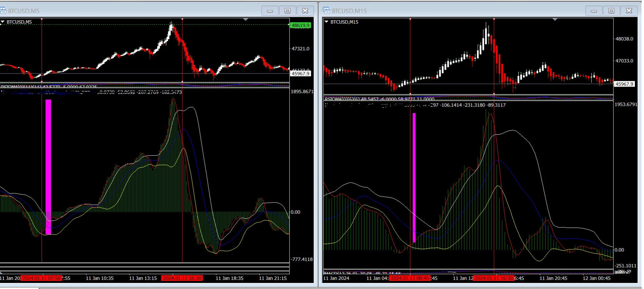The image size is (644, 289).
Task: Click the M5 indicator zero level 0.00
Action: click(296, 212)
